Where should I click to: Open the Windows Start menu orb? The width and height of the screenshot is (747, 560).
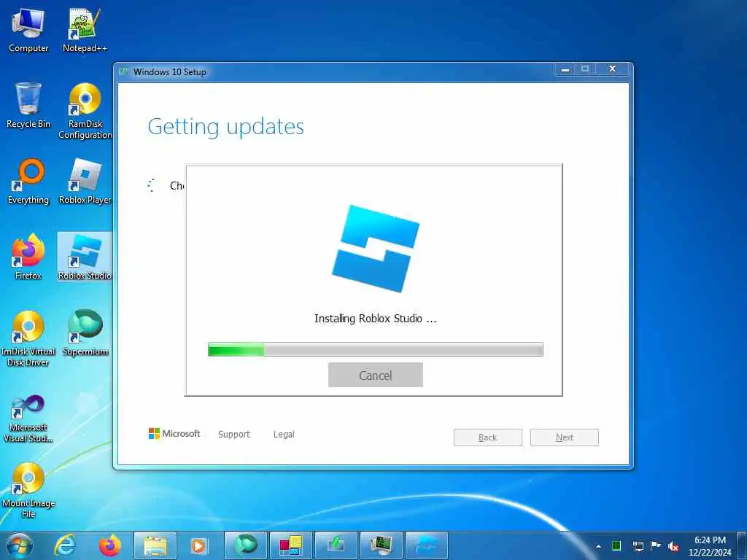(20, 545)
